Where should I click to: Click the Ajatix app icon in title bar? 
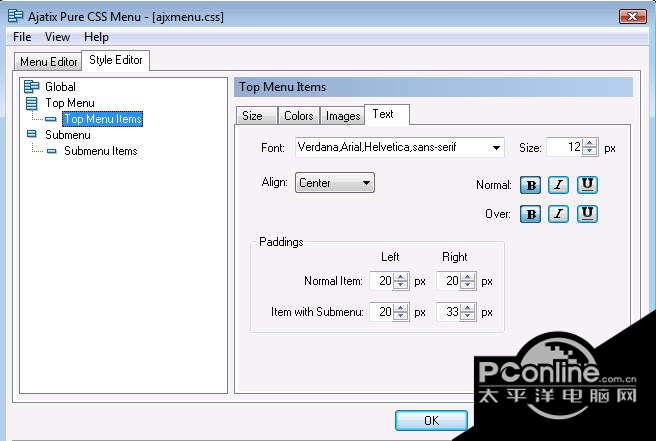click(x=15, y=16)
